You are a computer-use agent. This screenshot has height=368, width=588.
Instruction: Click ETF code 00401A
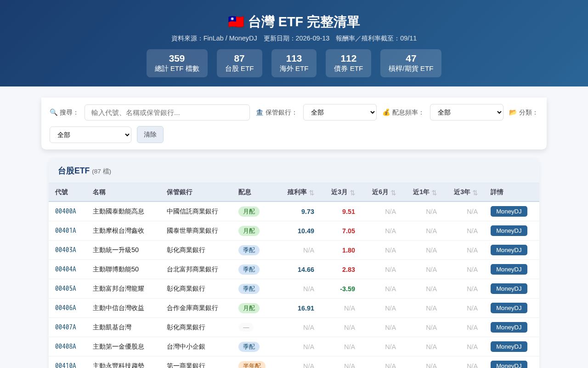pyautogui.click(x=66, y=230)
